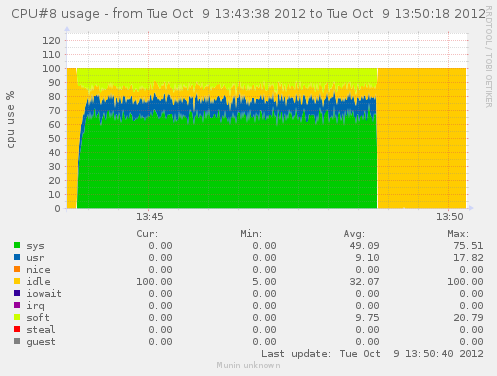
Task: Click the sys Avg value 49.09
Action: click(x=364, y=246)
